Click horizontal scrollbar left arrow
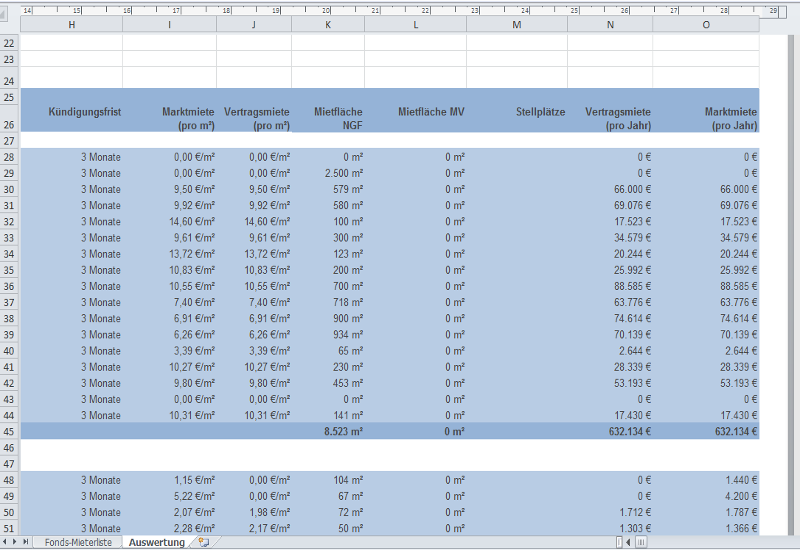This screenshot has height=550, width=800. pyautogui.click(x=629, y=542)
